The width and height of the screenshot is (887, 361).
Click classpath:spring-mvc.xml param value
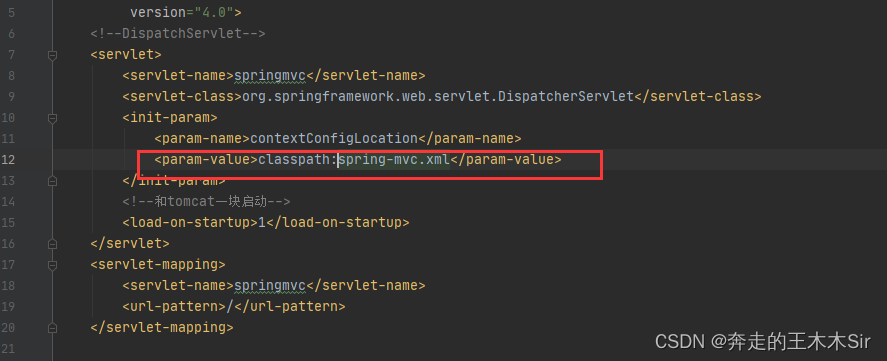pyautogui.click(x=354, y=160)
